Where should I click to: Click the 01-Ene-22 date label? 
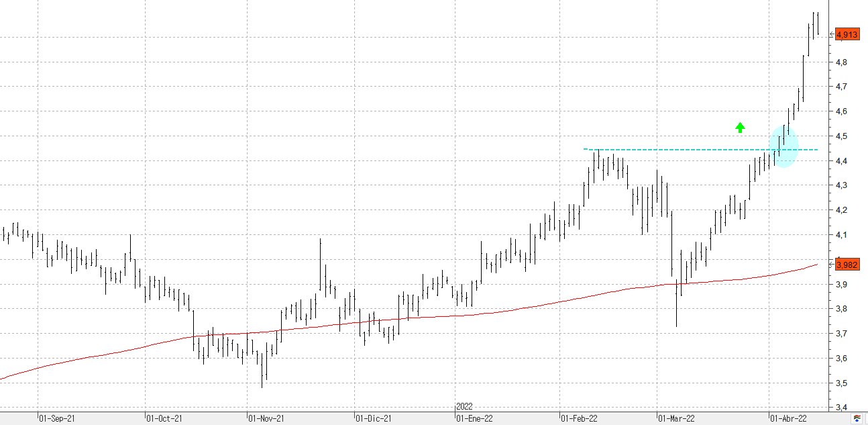click(475, 418)
